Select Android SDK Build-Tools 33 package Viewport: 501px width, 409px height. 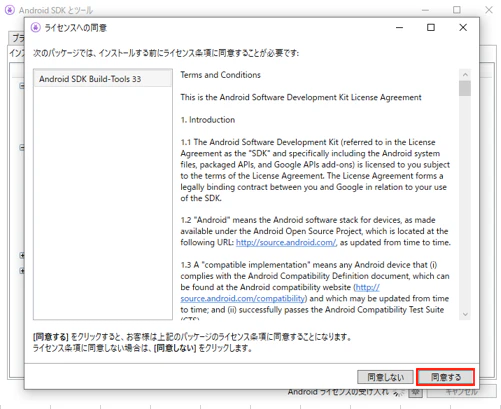click(103, 79)
